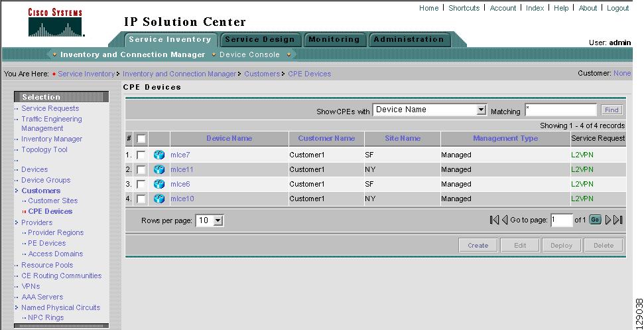Toggle the select-all header checkbox

point(141,139)
